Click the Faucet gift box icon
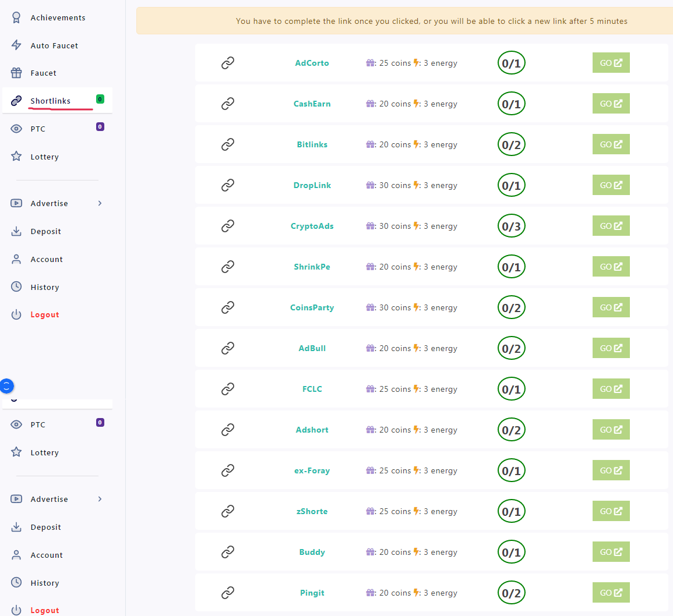 (16, 73)
